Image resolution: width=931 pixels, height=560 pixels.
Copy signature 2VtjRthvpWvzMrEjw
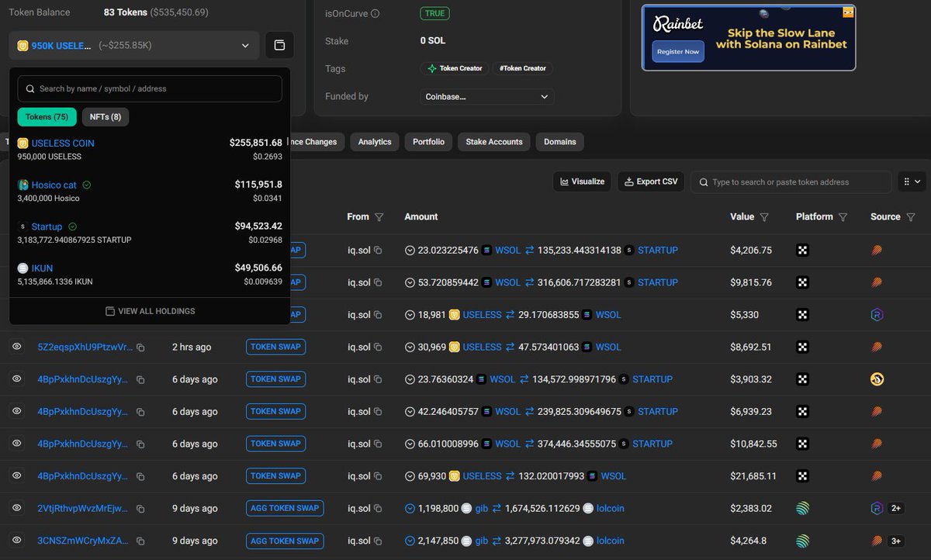pos(140,509)
